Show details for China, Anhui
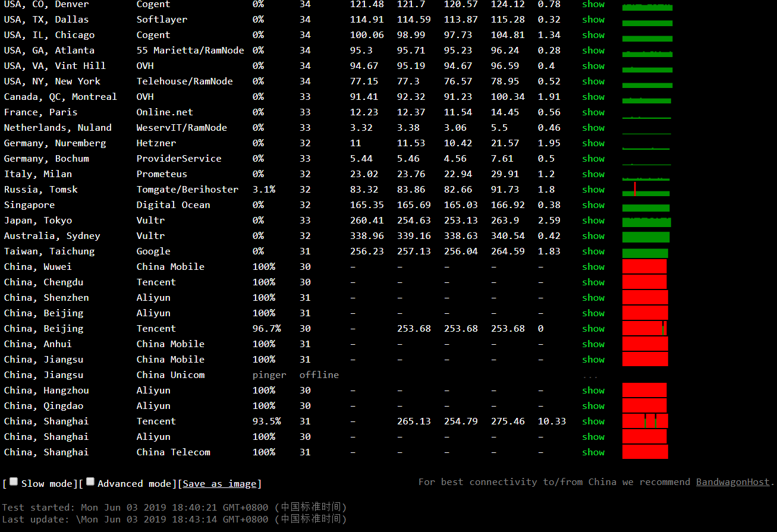Image resolution: width=777 pixels, height=532 pixels. 593,344
